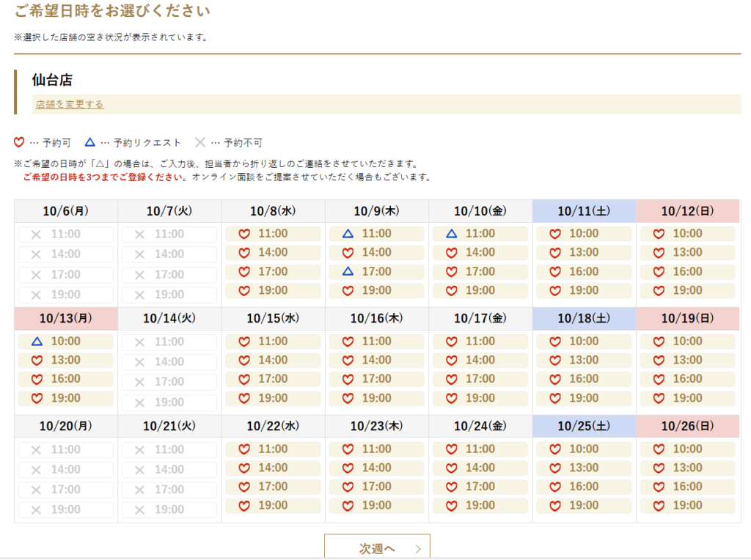751x560 pixels.
Task: Select 10/22 (水) 19:00 time slot
Action: [x=273, y=505]
